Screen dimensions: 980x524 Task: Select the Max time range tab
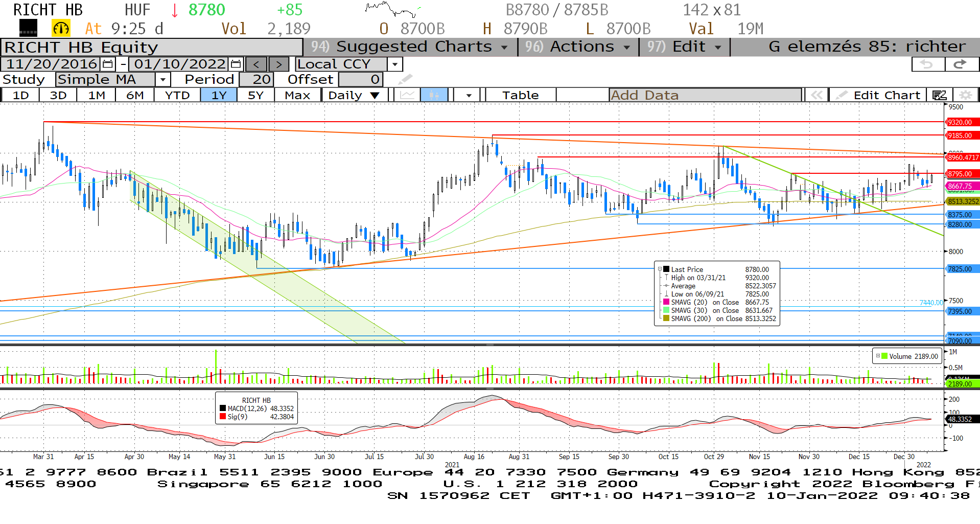point(297,95)
